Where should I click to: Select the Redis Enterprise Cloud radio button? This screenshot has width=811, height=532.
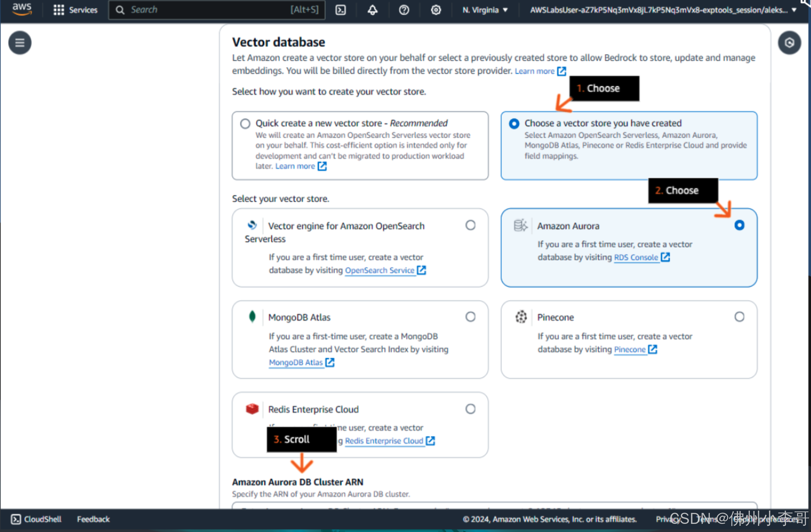[x=470, y=409]
